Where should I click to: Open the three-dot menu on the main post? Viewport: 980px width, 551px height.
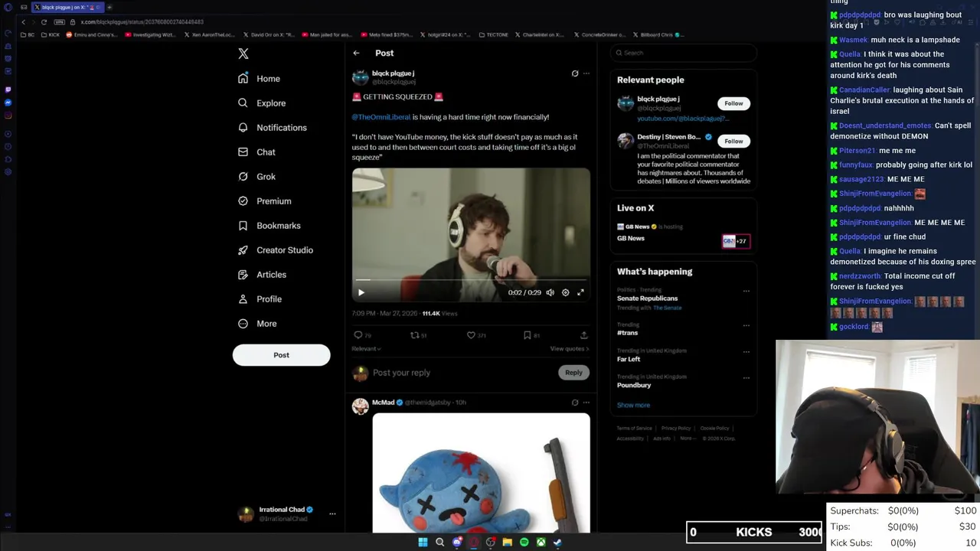pos(586,73)
